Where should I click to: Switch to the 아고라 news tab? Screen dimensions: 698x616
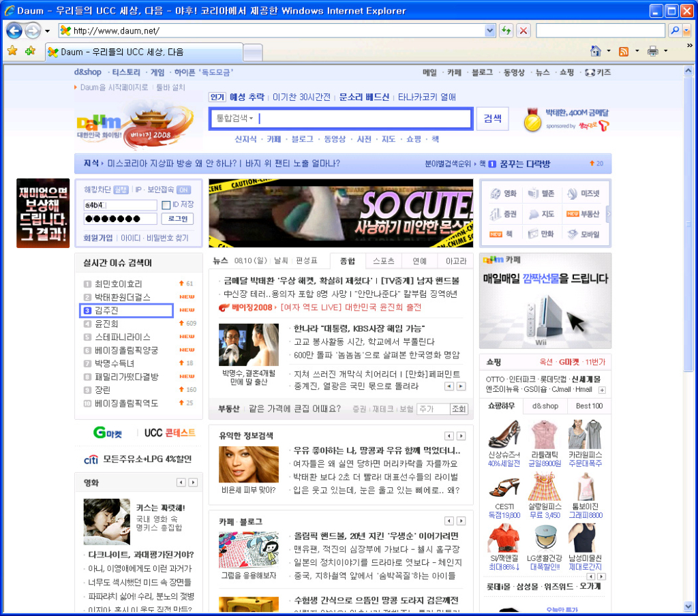pyautogui.click(x=456, y=261)
